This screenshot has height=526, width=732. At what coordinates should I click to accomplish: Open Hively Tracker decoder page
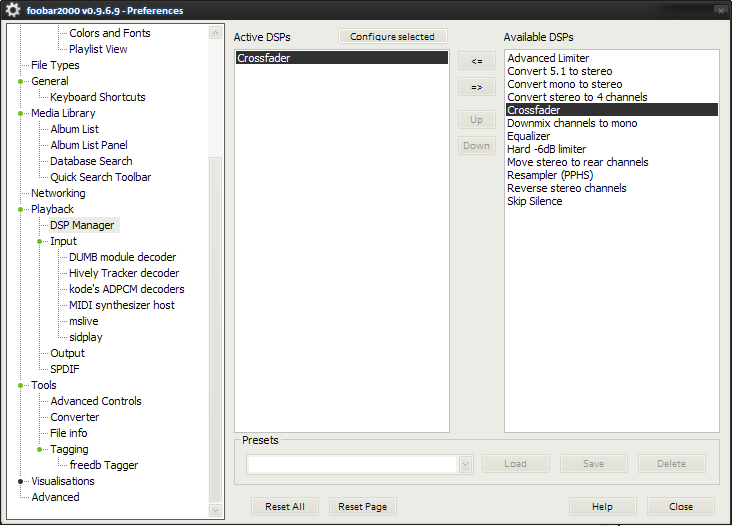124,274
